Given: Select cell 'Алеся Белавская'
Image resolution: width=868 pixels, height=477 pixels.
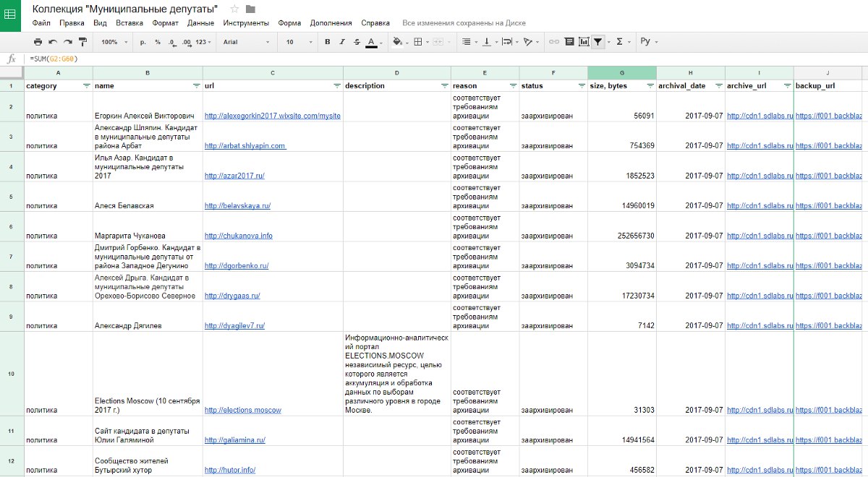Looking at the screenshot, I should (148, 196).
